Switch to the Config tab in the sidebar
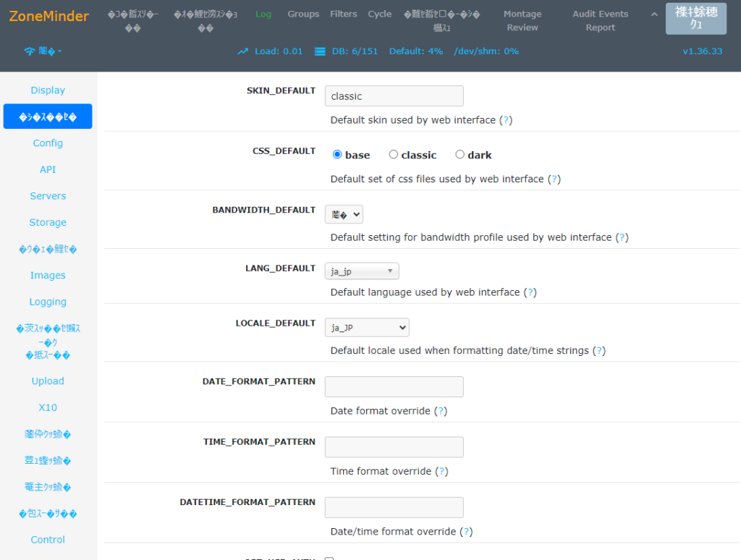Viewport: 741px width, 560px height. click(x=48, y=143)
